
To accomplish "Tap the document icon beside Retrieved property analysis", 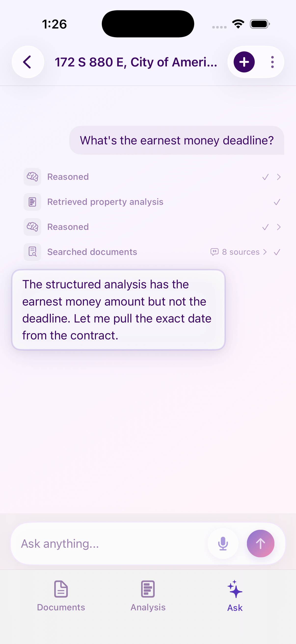I will (32, 202).
